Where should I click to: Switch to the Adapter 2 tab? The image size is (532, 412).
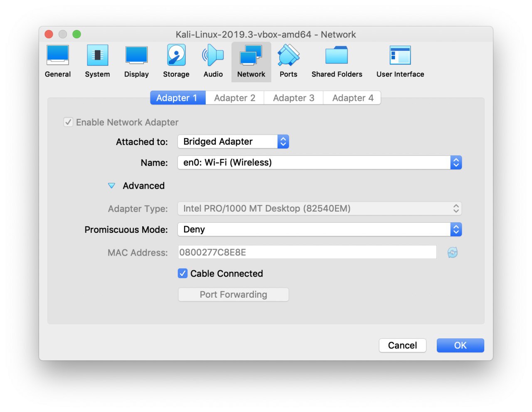[235, 98]
